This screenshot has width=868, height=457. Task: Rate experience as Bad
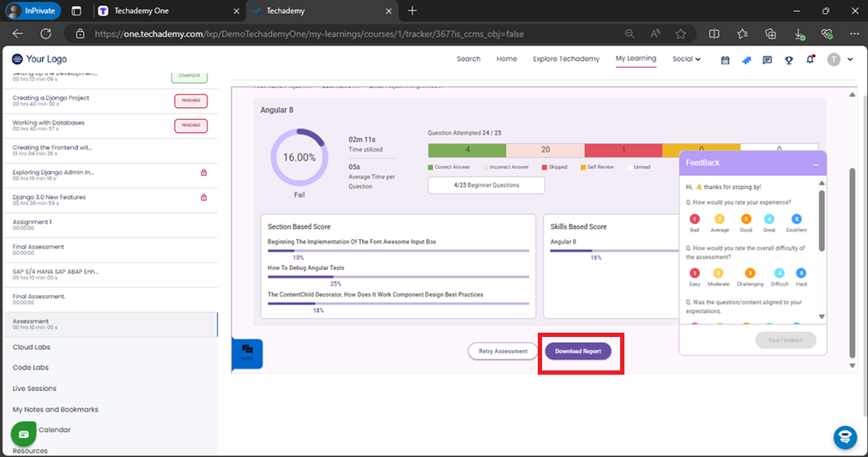tap(695, 219)
